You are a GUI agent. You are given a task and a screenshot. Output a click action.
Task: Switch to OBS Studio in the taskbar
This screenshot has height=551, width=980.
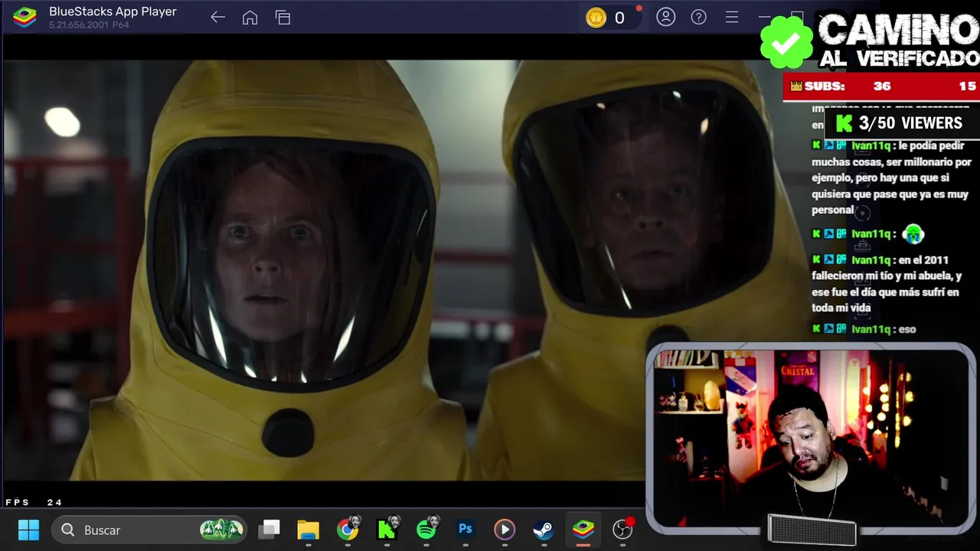623,529
